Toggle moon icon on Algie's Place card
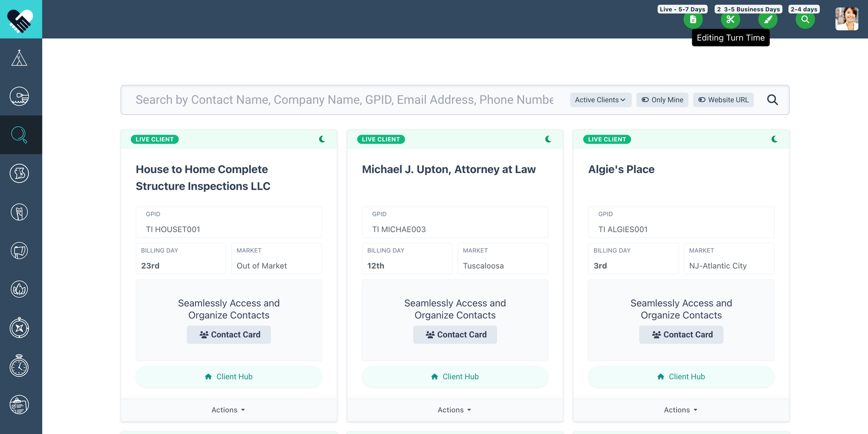The image size is (868, 434). coord(774,139)
